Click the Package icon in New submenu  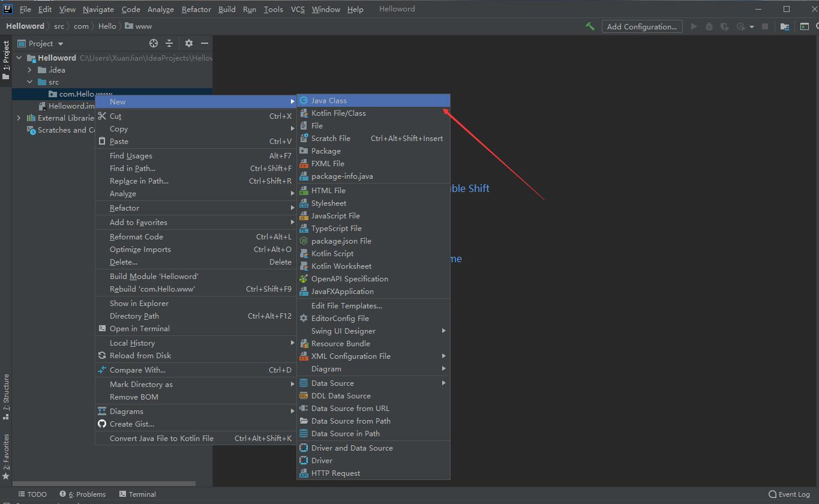coord(304,151)
